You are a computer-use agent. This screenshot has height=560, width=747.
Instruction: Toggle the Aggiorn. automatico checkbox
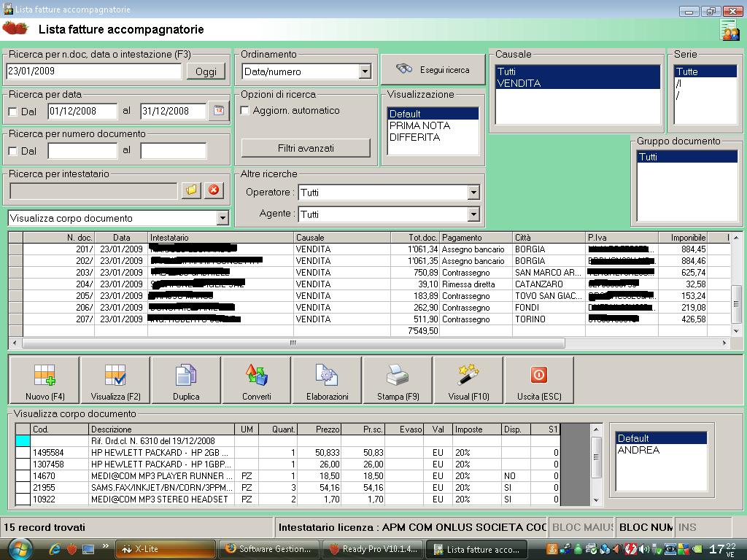(x=245, y=111)
